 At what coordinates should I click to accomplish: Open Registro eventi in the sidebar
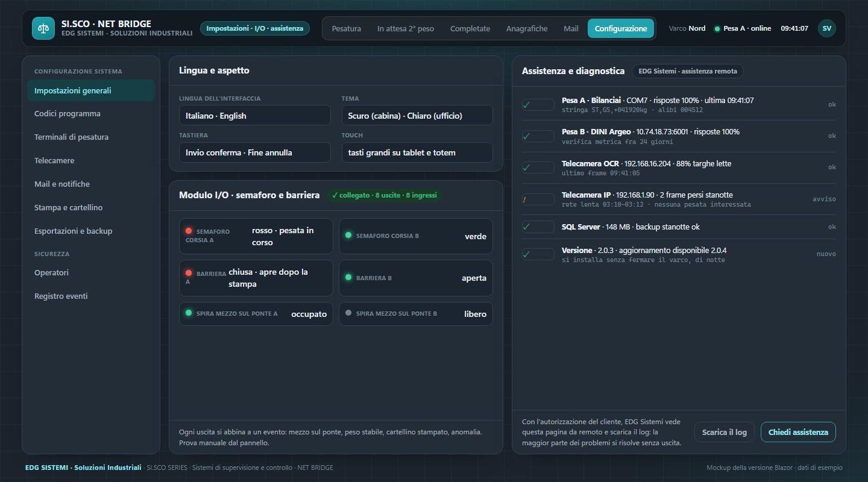pyautogui.click(x=91, y=296)
